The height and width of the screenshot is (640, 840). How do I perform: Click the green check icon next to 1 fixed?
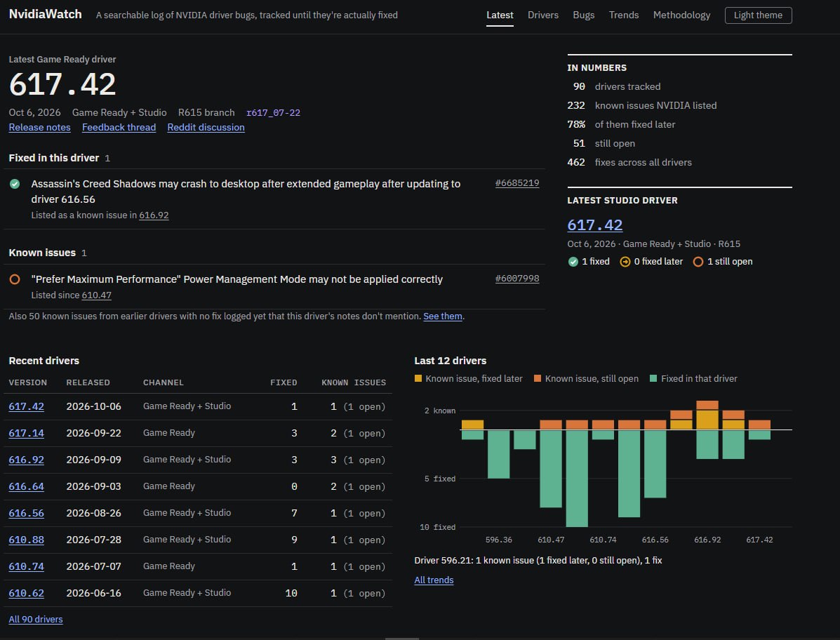point(573,262)
